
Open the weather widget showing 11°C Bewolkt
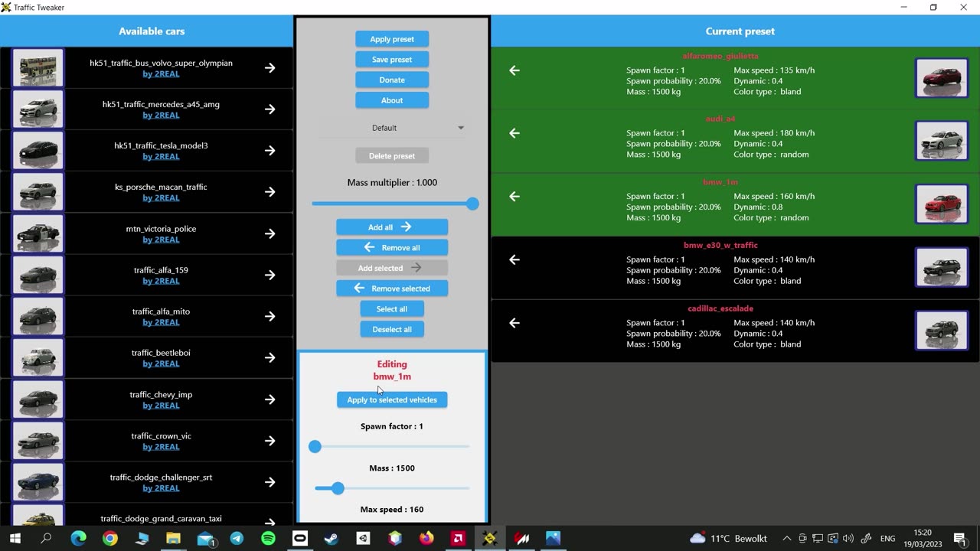[x=728, y=539]
